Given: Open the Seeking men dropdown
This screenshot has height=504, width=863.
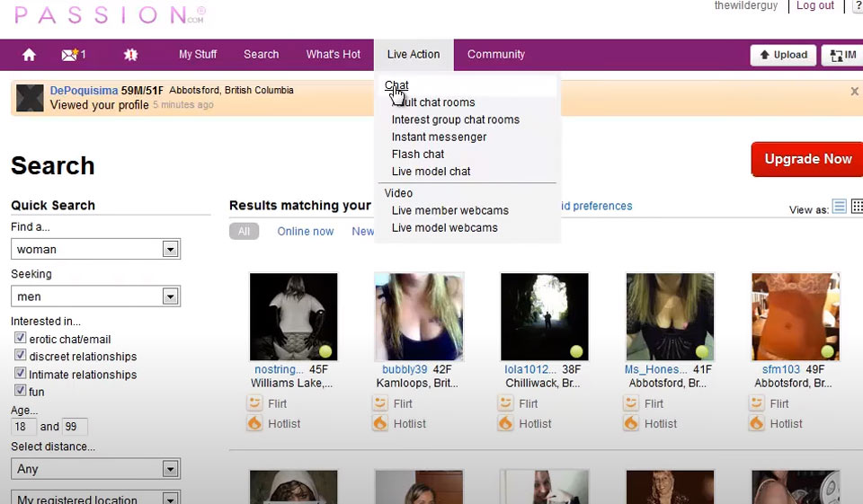Looking at the screenshot, I should coord(169,296).
